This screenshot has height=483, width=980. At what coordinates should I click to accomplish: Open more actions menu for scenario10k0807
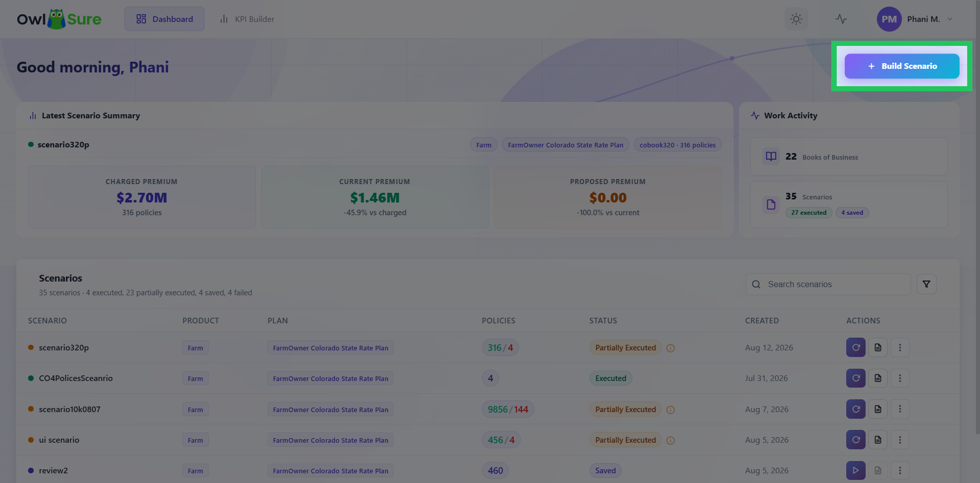[900, 409]
